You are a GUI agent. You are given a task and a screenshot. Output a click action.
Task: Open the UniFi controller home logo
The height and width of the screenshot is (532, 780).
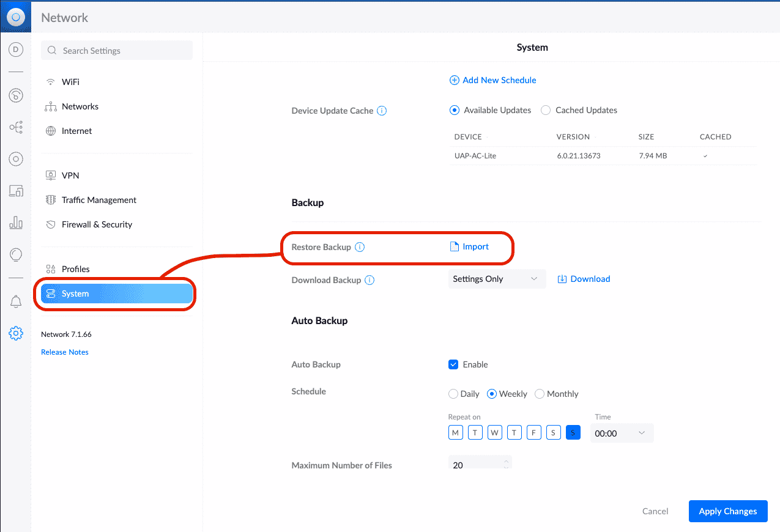pyautogui.click(x=16, y=17)
